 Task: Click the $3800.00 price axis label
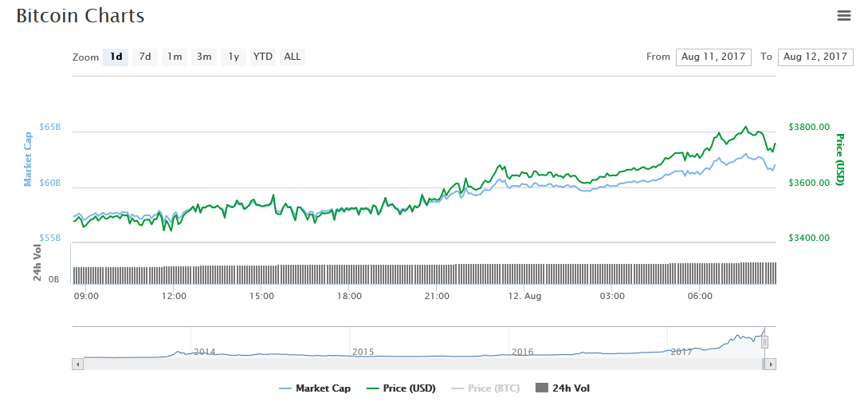[x=809, y=128]
